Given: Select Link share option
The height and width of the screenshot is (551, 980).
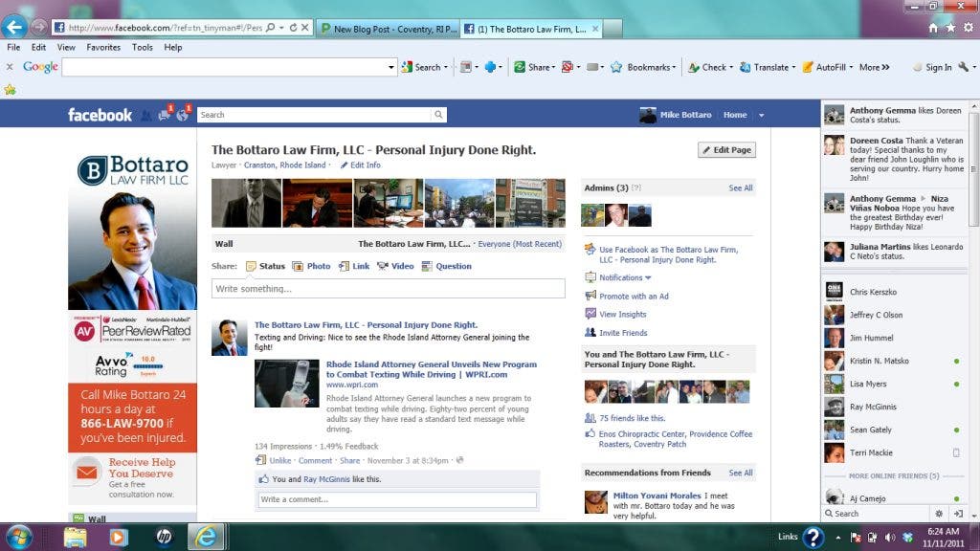Looking at the screenshot, I should tap(354, 266).
